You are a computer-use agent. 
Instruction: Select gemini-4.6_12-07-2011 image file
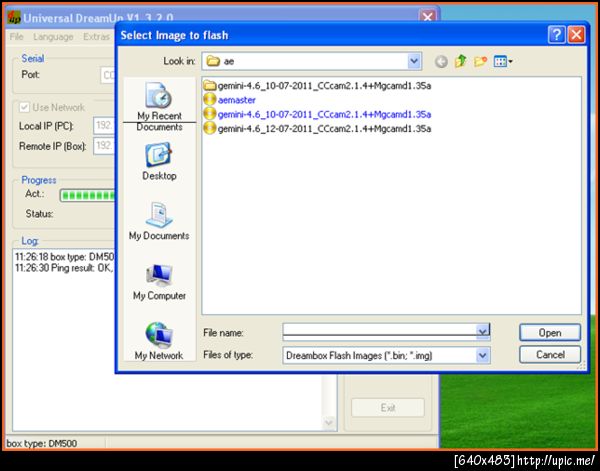coord(324,129)
